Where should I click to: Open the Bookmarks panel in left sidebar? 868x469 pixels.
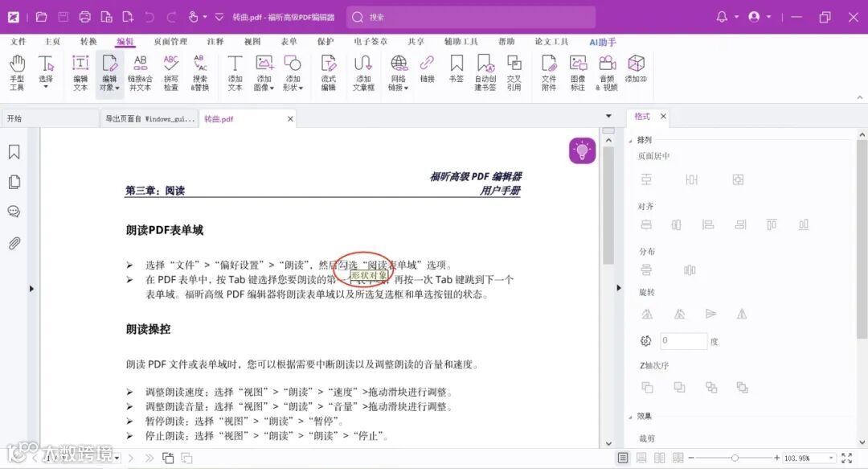14,150
